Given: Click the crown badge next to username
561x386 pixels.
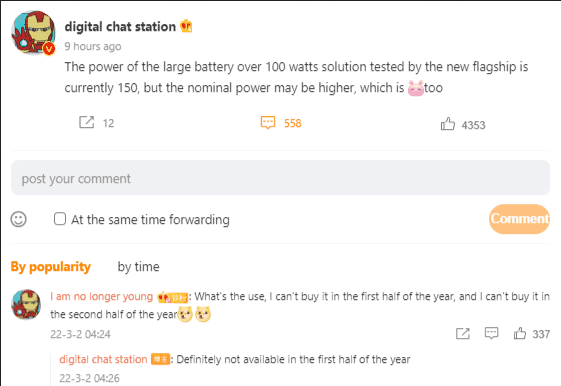Looking at the screenshot, I should pyautogui.click(x=186, y=26).
